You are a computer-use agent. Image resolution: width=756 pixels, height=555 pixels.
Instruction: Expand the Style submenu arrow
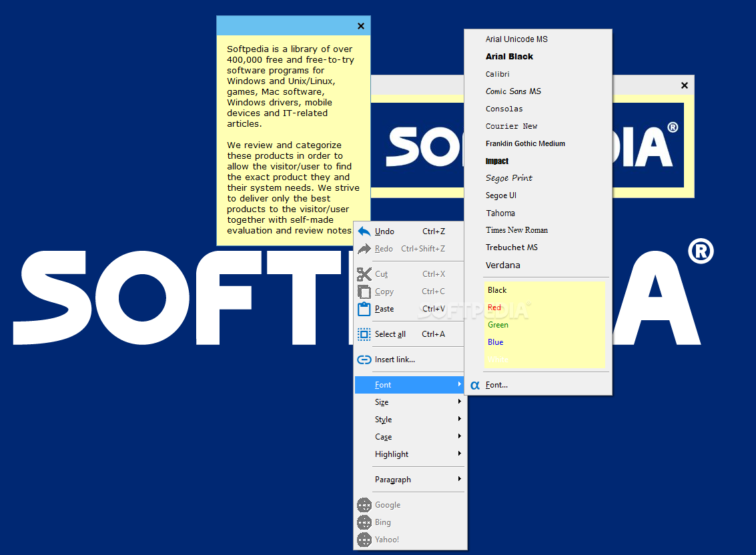click(x=460, y=419)
